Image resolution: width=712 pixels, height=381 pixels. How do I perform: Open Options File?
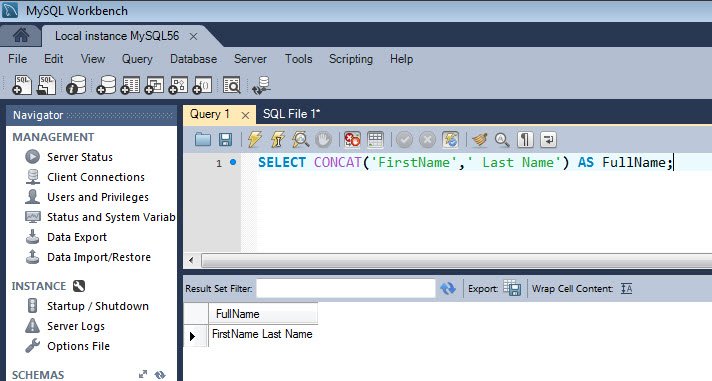(x=79, y=346)
